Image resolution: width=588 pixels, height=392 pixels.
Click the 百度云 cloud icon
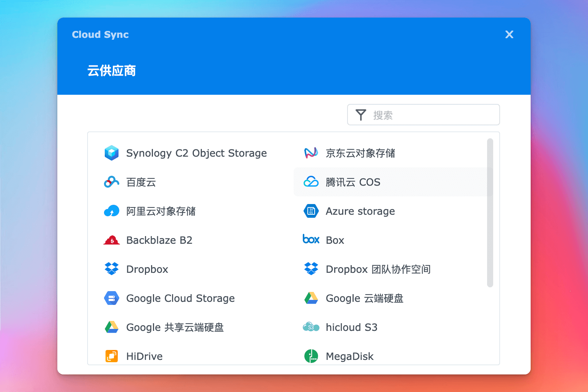tap(112, 182)
